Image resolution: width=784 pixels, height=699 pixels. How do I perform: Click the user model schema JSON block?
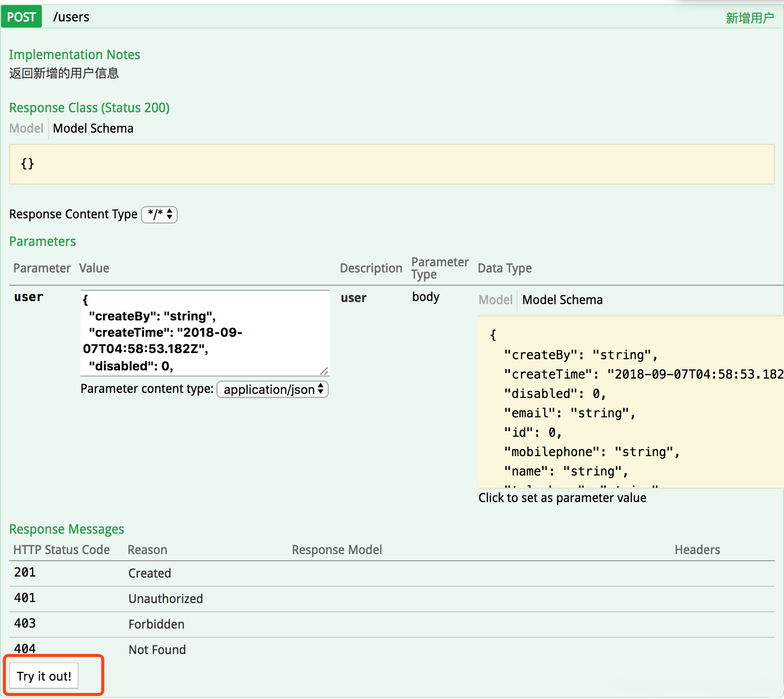tap(631, 402)
